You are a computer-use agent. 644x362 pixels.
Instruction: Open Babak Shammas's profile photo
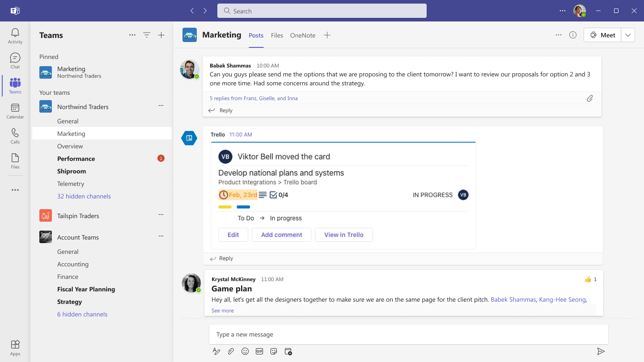click(190, 69)
